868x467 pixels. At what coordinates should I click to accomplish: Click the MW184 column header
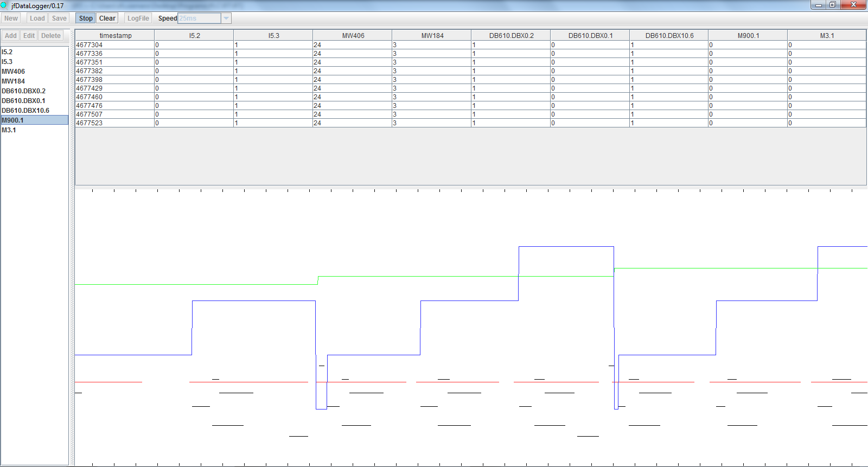click(432, 36)
